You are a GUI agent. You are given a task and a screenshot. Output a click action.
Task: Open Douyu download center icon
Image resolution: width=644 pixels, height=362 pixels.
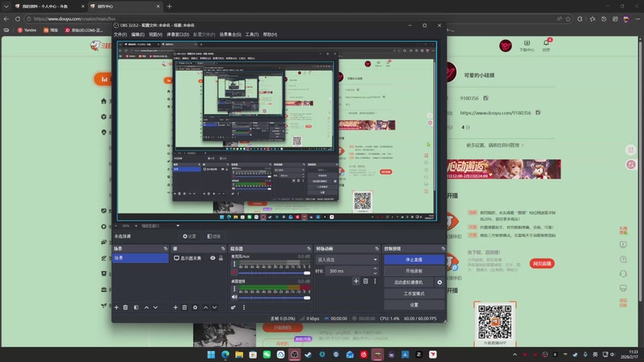527,45
